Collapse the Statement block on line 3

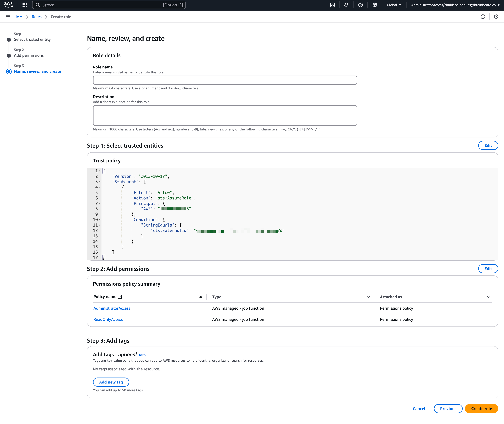[100, 182]
